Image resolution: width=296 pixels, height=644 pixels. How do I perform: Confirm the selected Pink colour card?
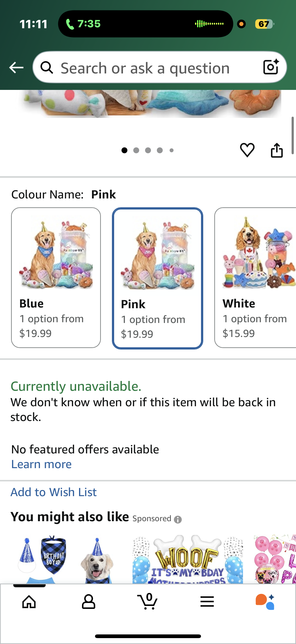click(x=157, y=278)
